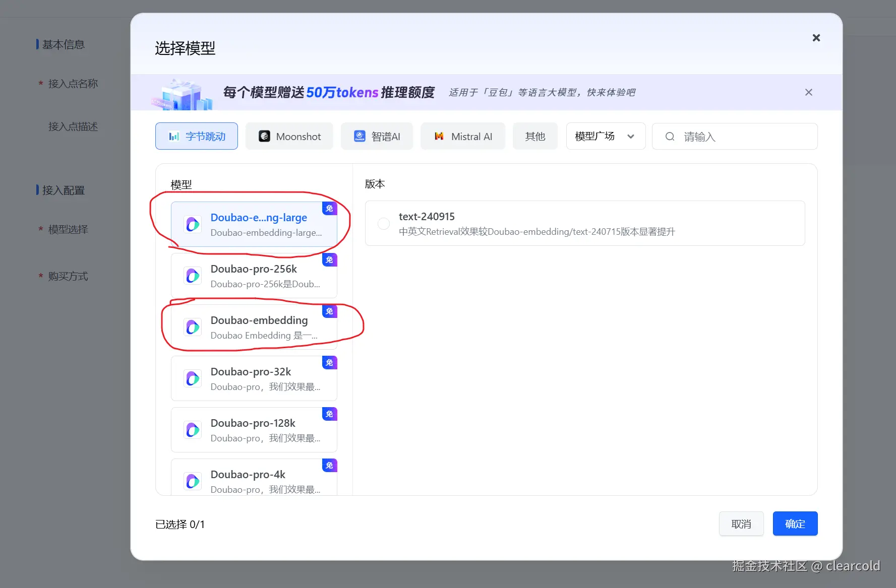Click the 接入点描述 field label
Viewport: 896px width, 588px height.
pos(73,126)
